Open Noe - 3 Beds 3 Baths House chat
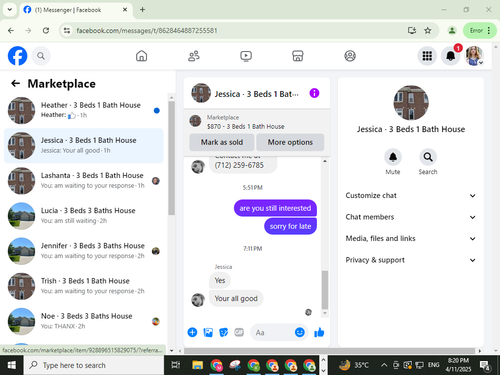 [x=84, y=321]
